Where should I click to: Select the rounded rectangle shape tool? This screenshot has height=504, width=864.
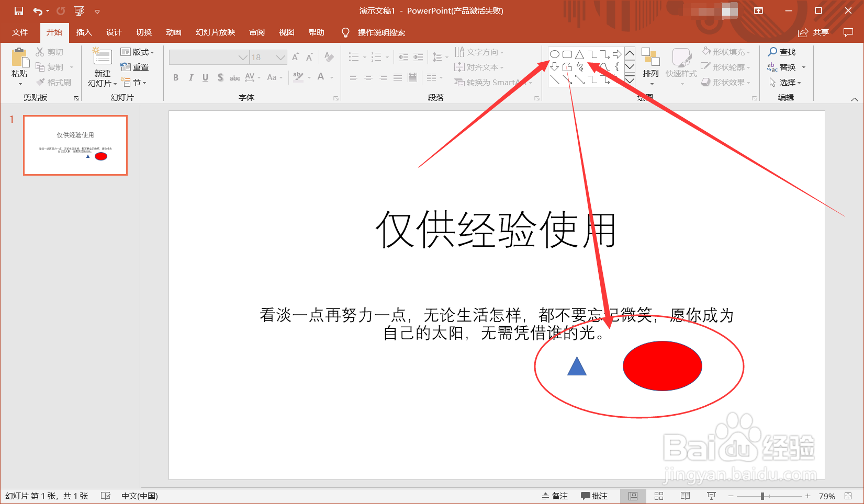567,54
